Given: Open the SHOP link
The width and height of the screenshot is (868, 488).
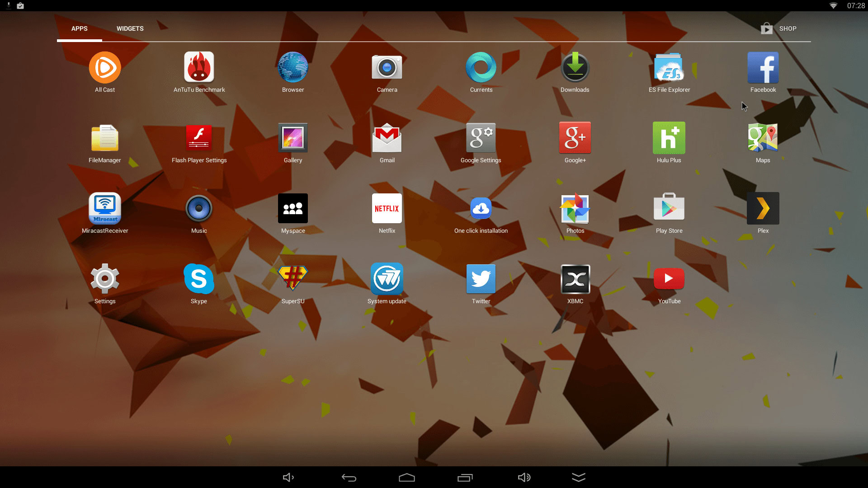Looking at the screenshot, I should tap(779, 28).
